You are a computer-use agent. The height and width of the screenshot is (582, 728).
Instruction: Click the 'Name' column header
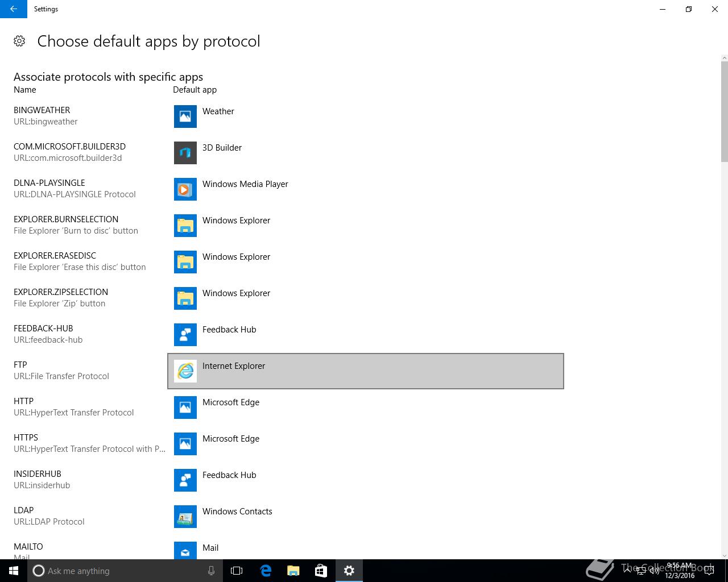pos(25,90)
